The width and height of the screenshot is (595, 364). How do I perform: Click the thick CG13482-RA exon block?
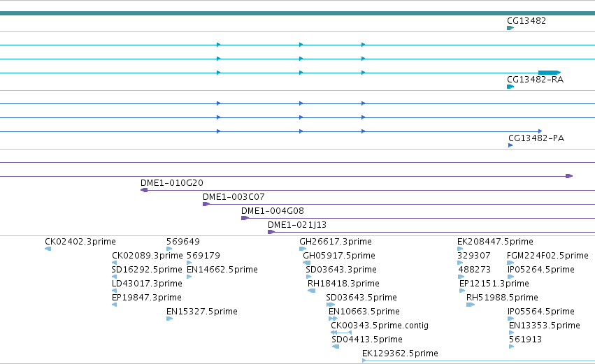pos(550,73)
